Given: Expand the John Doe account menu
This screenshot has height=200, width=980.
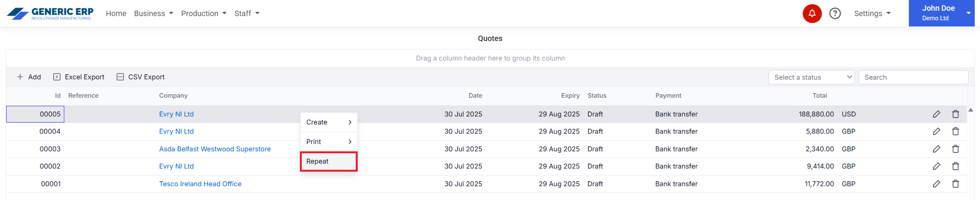Looking at the screenshot, I should (x=941, y=13).
